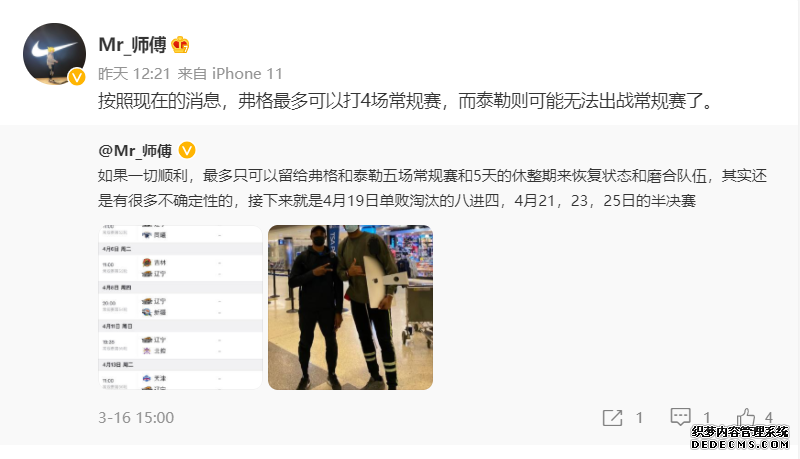Click the like count number 4
The width and height of the screenshot is (800, 459).
point(769,418)
